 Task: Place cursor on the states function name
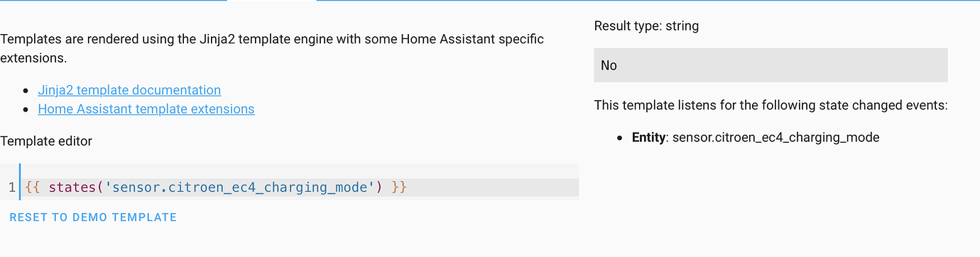[72, 187]
